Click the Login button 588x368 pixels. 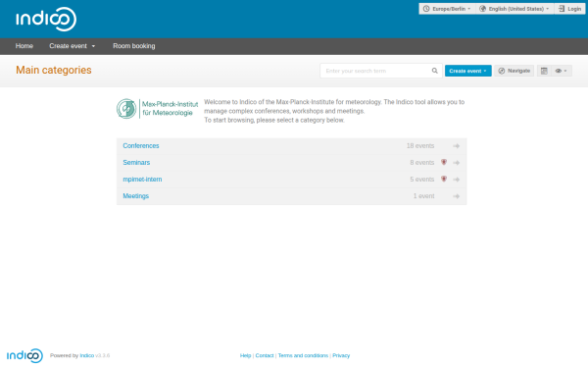[569, 9]
